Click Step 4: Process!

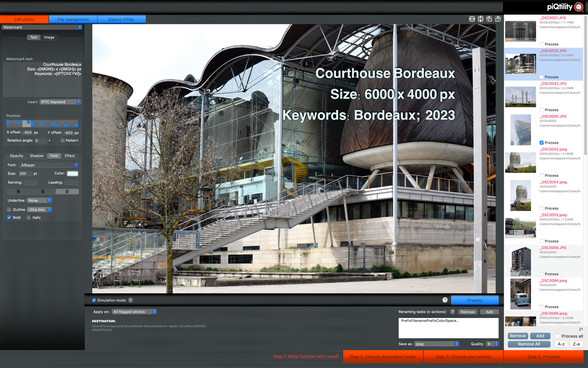(x=544, y=357)
